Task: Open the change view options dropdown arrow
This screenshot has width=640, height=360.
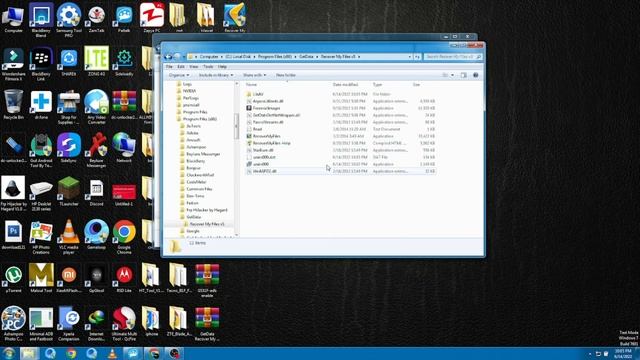Action: [452, 75]
